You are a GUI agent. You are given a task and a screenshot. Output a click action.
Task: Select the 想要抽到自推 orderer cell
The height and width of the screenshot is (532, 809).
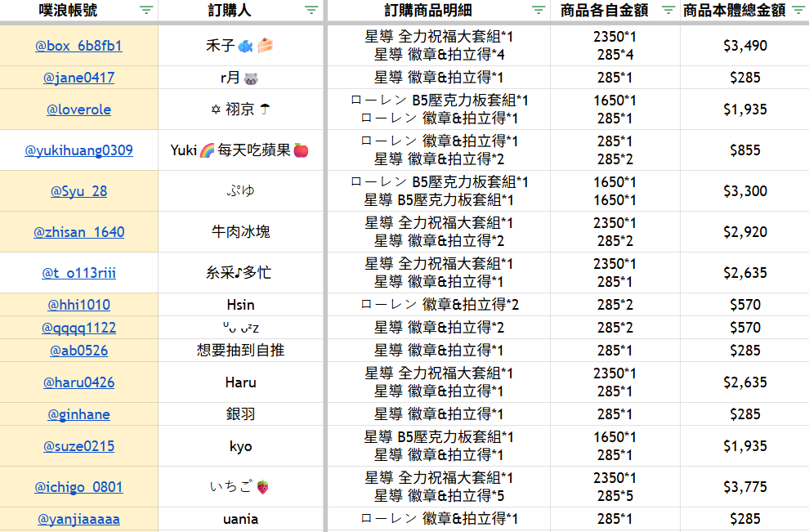pyautogui.click(x=240, y=351)
